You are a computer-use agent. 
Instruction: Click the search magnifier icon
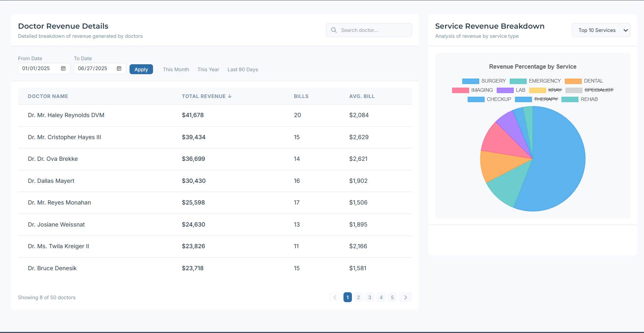coord(334,30)
